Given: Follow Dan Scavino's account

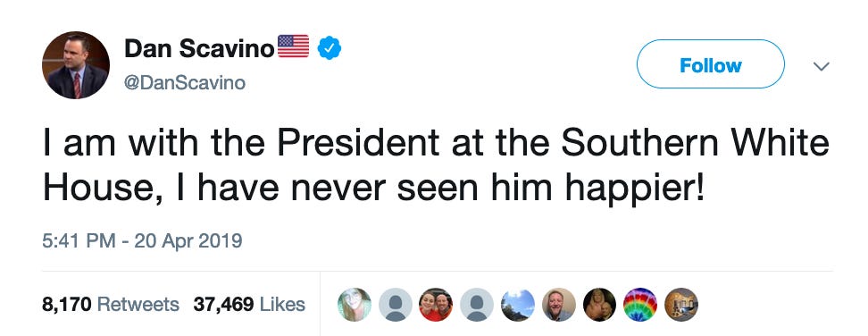Looking at the screenshot, I should click(x=710, y=64).
